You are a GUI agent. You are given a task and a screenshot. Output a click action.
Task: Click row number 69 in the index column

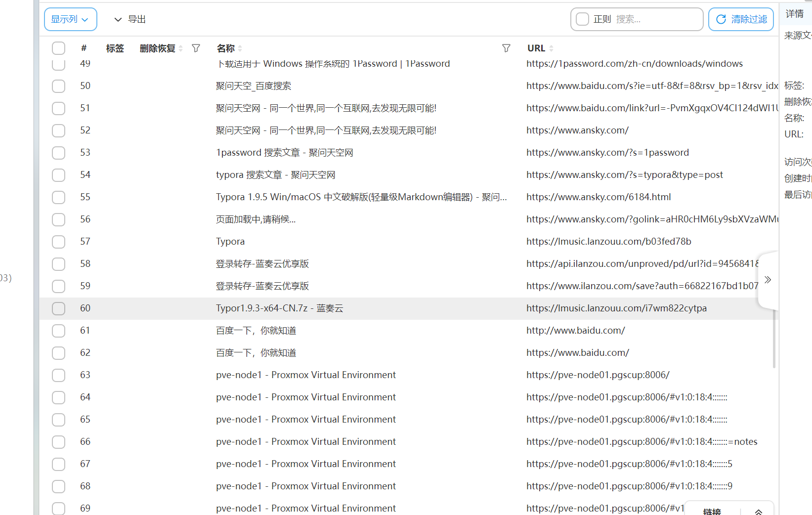[85, 509]
